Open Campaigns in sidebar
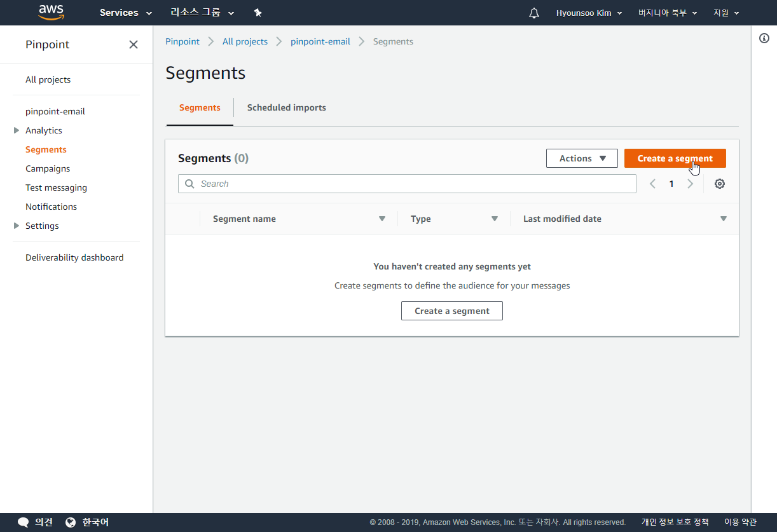The height and width of the screenshot is (532, 777). tap(48, 168)
